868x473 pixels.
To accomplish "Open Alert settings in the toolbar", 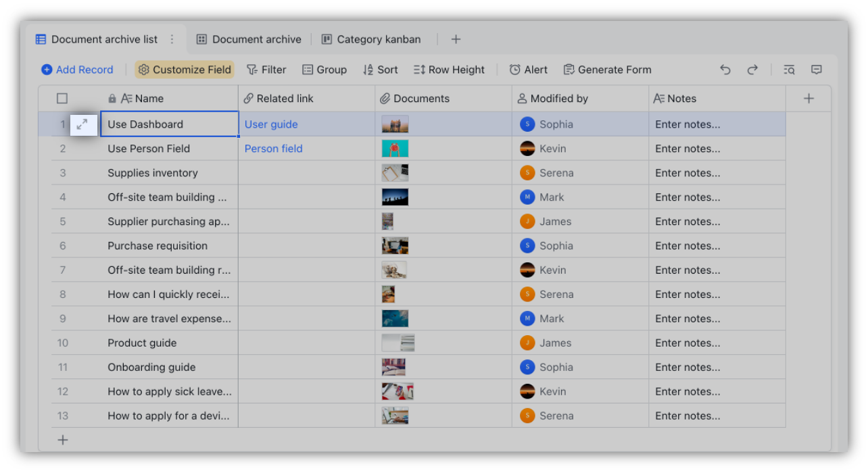I will point(528,69).
